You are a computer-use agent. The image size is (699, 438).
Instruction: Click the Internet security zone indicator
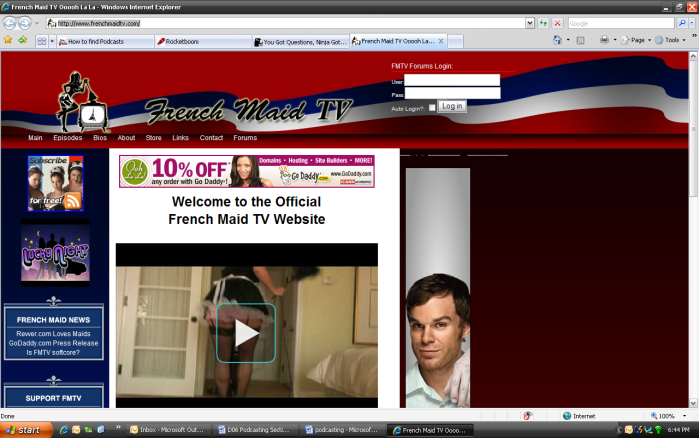click(x=579, y=416)
